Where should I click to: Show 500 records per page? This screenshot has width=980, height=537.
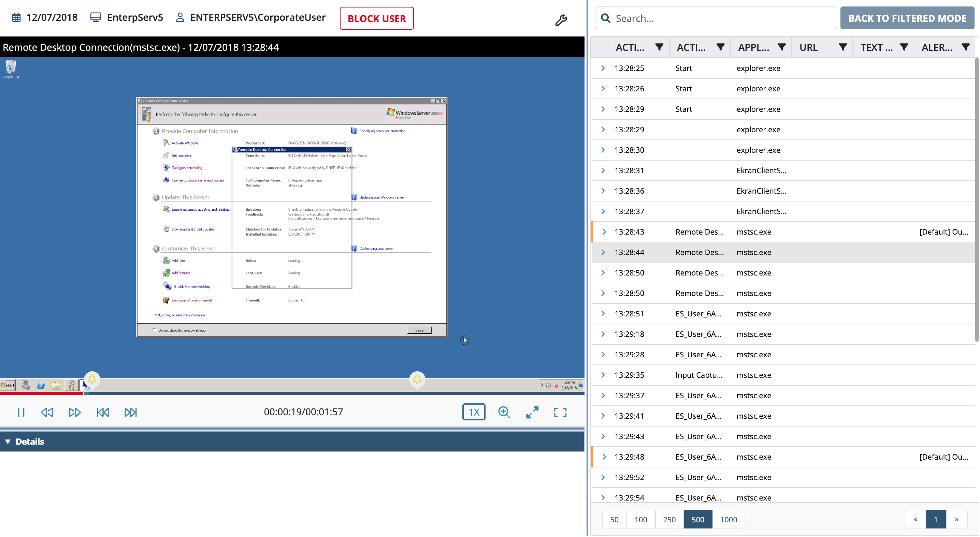click(698, 520)
